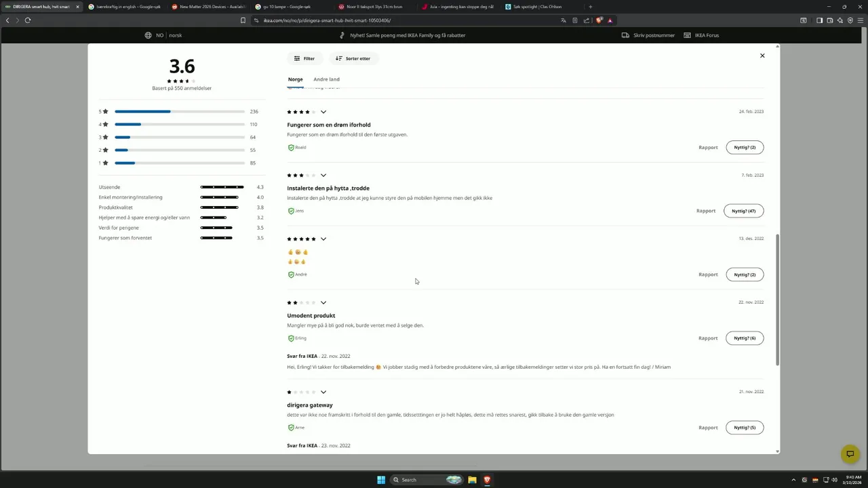
Task: Select the Norge reviews tab
Action: click(x=296, y=79)
